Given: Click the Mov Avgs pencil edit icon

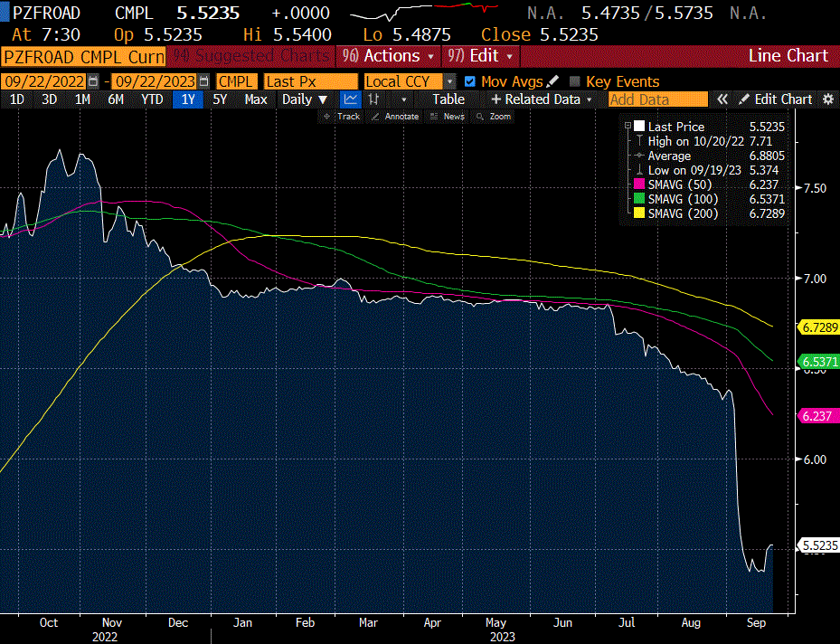Looking at the screenshot, I should [x=553, y=81].
